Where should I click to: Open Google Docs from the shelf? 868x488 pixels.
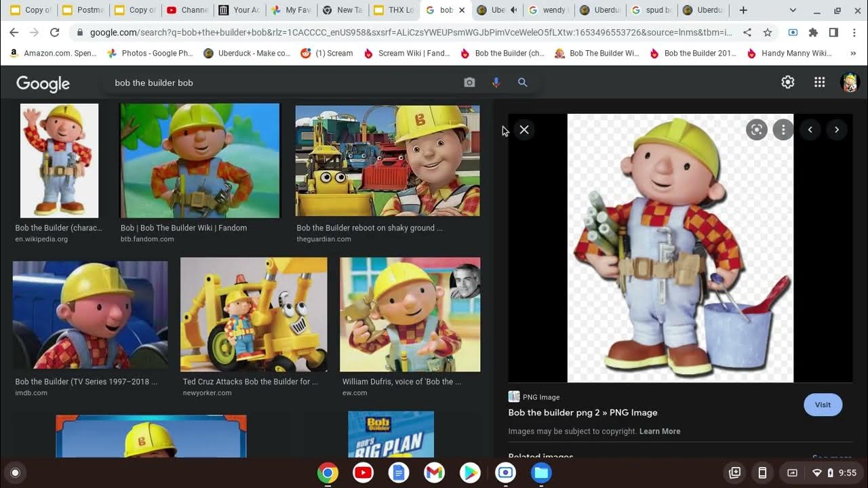pyautogui.click(x=399, y=472)
